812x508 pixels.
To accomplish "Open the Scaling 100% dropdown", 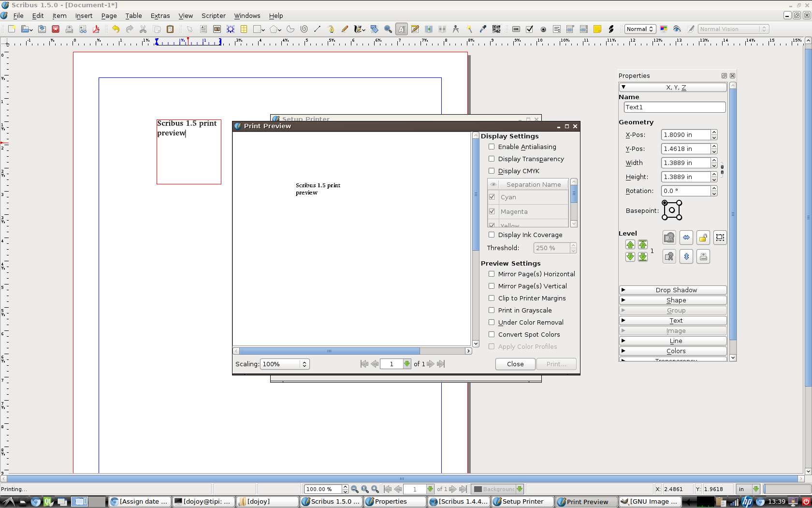I will (285, 364).
